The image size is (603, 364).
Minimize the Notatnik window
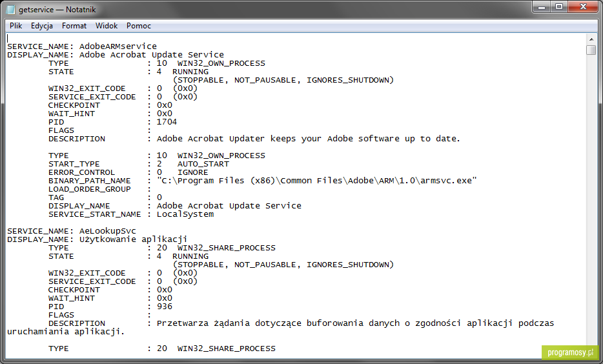pyautogui.click(x=542, y=7)
